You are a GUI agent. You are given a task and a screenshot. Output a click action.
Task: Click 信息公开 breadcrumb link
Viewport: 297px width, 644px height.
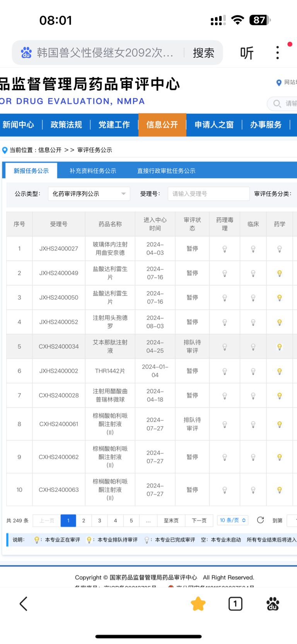(x=49, y=150)
